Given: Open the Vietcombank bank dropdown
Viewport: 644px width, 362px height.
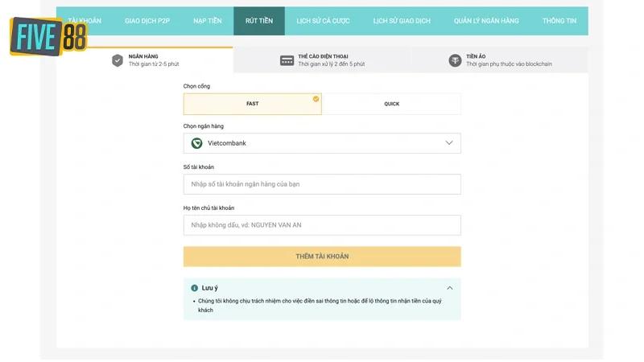Looking at the screenshot, I should (x=322, y=143).
